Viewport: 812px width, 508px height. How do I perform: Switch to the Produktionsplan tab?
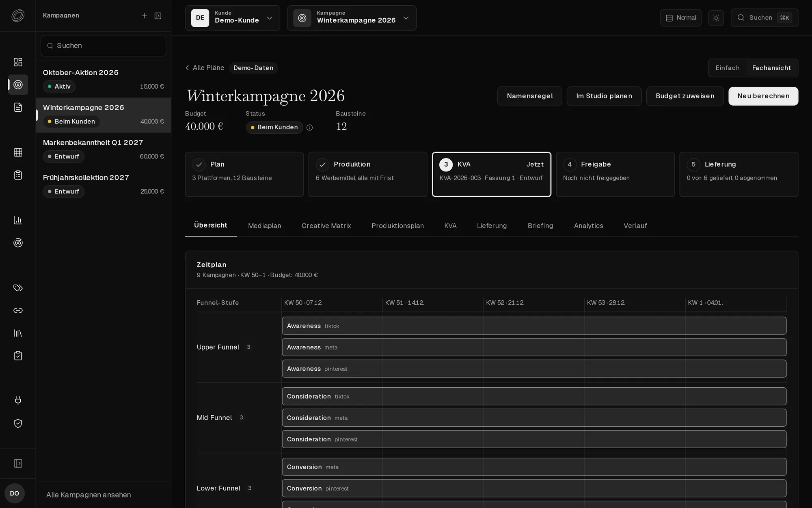pos(397,226)
